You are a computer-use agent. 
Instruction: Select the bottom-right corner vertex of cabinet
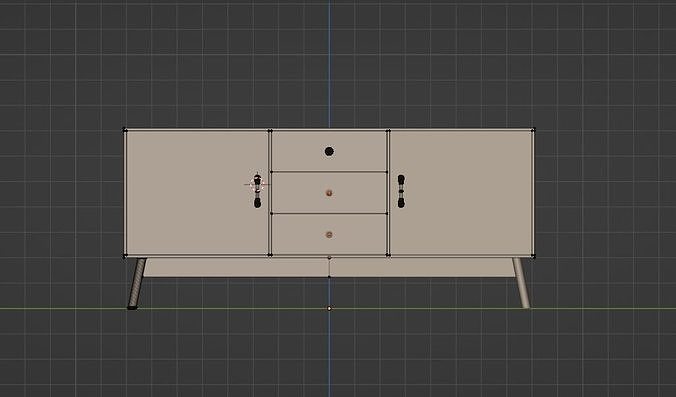pos(533,256)
